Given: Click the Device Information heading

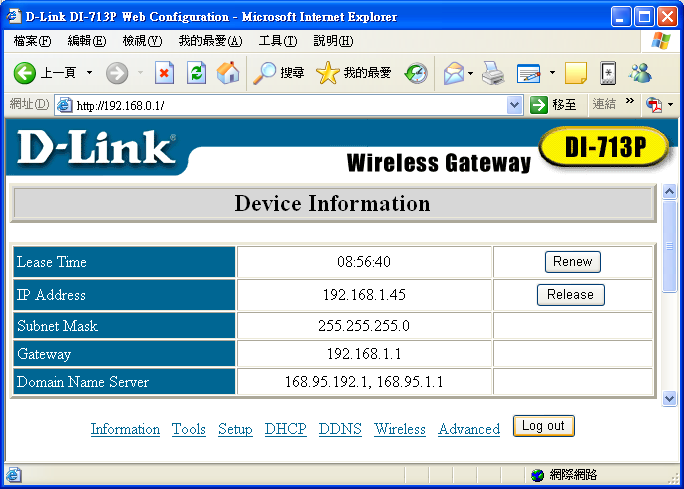Looking at the screenshot, I should (332, 203).
